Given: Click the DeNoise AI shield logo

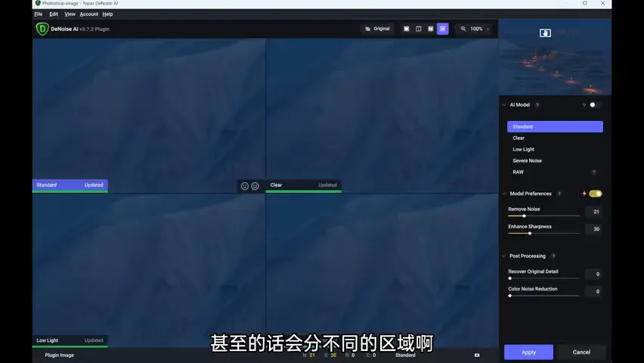Looking at the screenshot, I should point(42,29).
